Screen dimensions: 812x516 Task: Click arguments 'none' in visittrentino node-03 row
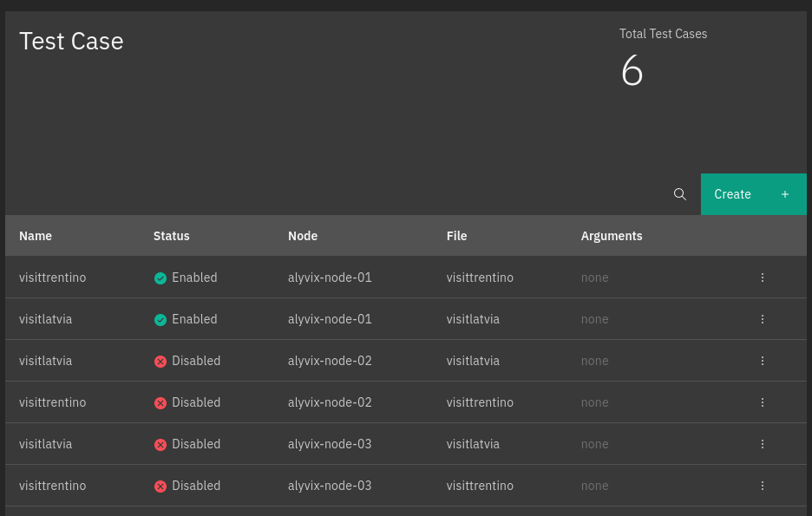pyautogui.click(x=594, y=486)
